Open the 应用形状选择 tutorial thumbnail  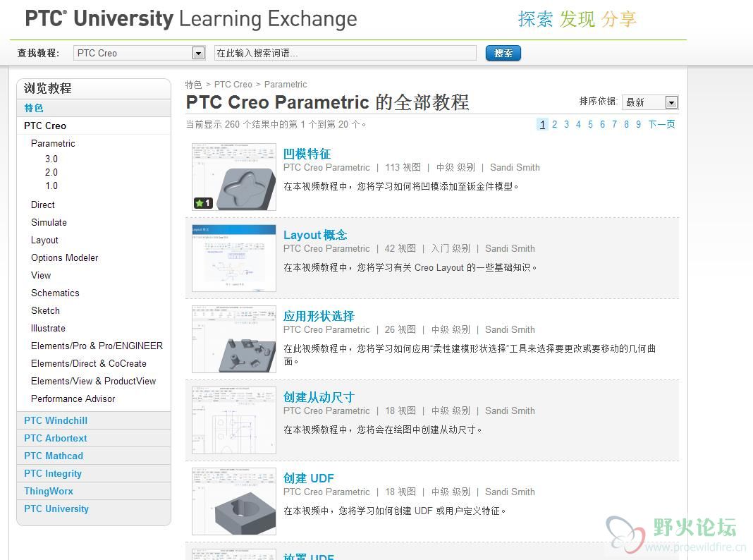point(234,339)
